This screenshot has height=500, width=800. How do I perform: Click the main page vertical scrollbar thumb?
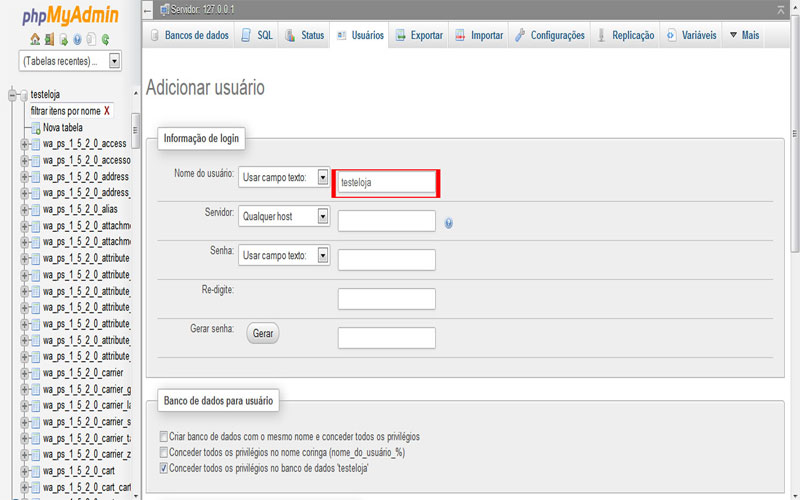coord(795,134)
